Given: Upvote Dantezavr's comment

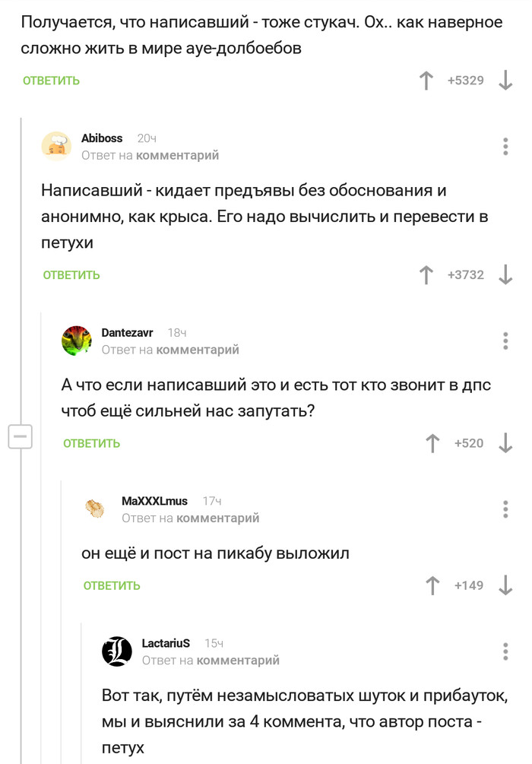Looking at the screenshot, I should pyautogui.click(x=432, y=443).
